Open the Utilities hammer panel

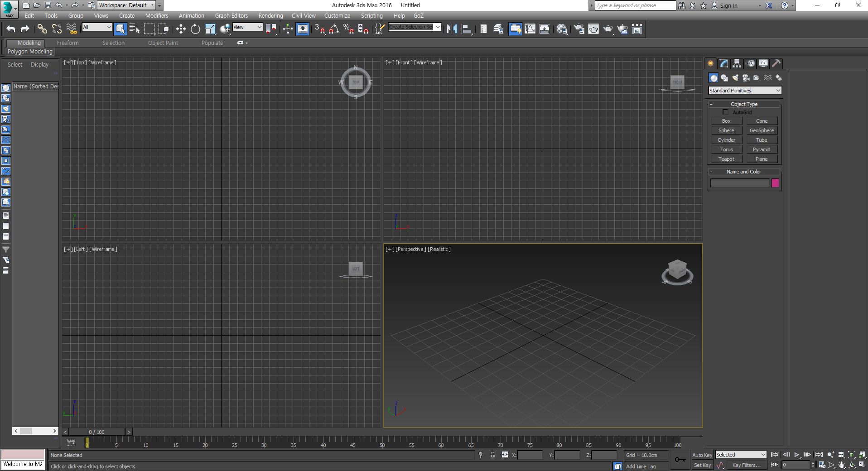(776, 63)
